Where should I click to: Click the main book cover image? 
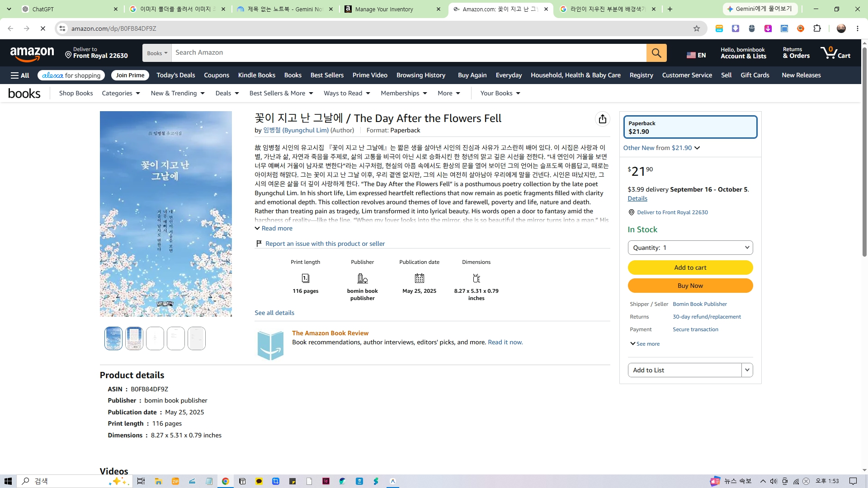pyautogui.click(x=166, y=214)
